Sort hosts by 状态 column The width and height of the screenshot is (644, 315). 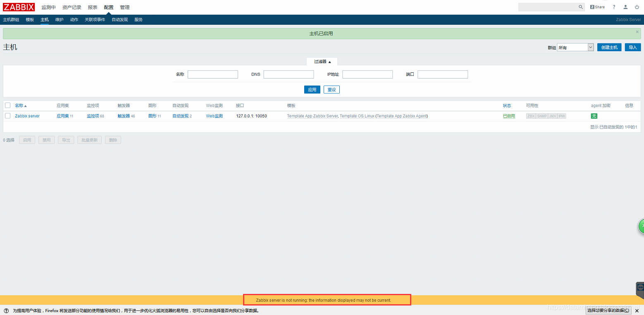pos(507,105)
